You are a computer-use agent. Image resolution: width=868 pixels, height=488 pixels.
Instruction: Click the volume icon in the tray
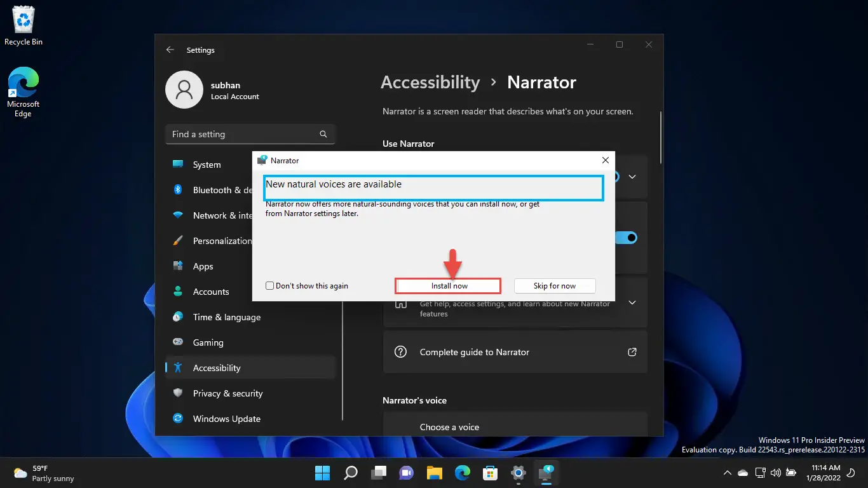point(775,473)
